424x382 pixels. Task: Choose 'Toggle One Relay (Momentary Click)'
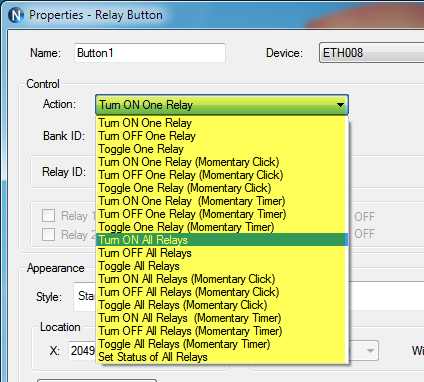click(x=222, y=188)
